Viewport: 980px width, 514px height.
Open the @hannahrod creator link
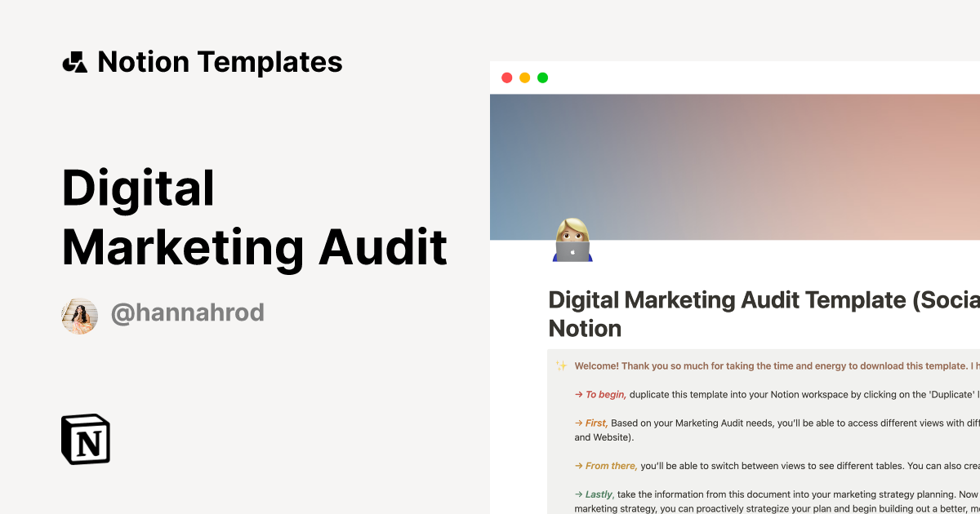coord(187,313)
